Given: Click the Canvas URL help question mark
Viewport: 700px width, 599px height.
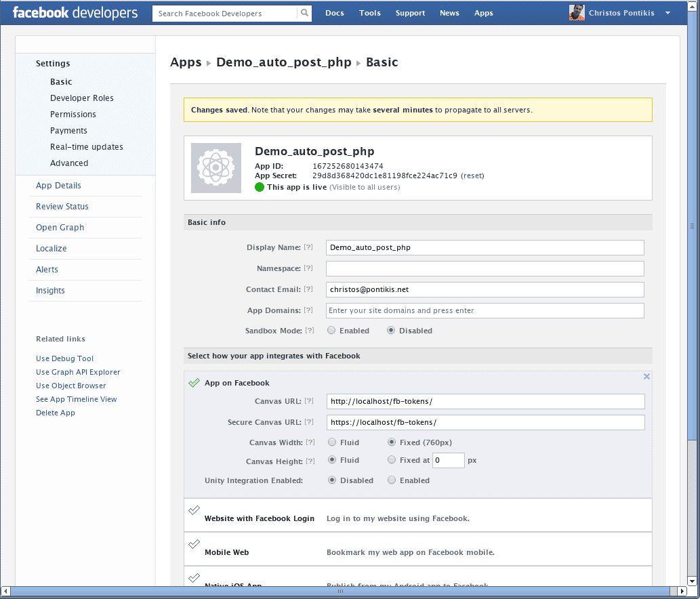Looking at the screenshot, I should 309,401.
